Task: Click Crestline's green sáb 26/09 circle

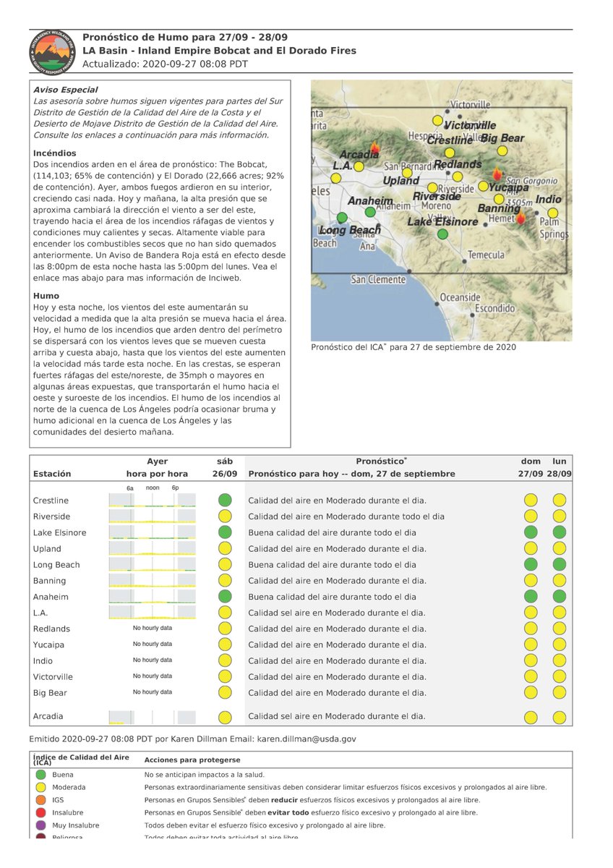Action: 225,500
